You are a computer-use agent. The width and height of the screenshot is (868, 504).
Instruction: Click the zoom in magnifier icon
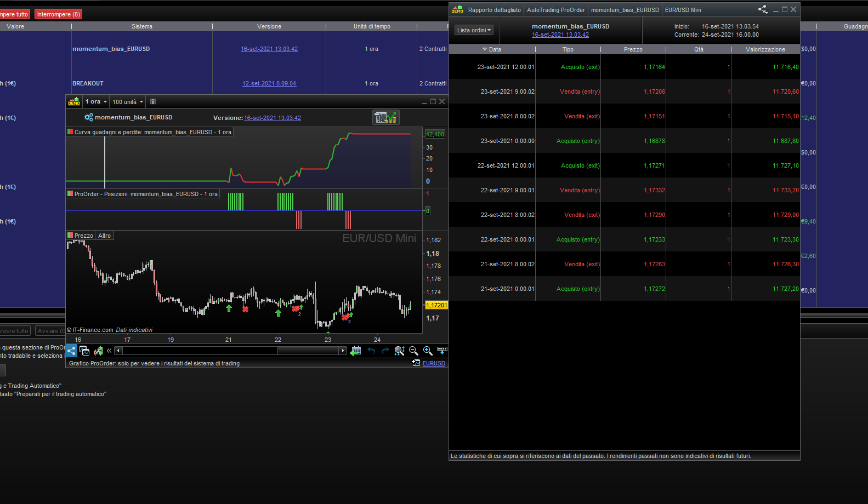(x=428, y=351)
